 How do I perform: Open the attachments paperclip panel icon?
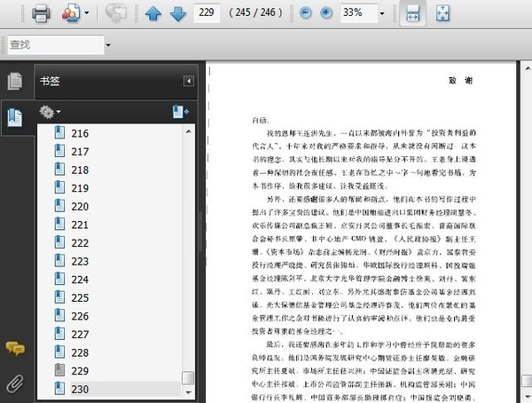point(15,383)
